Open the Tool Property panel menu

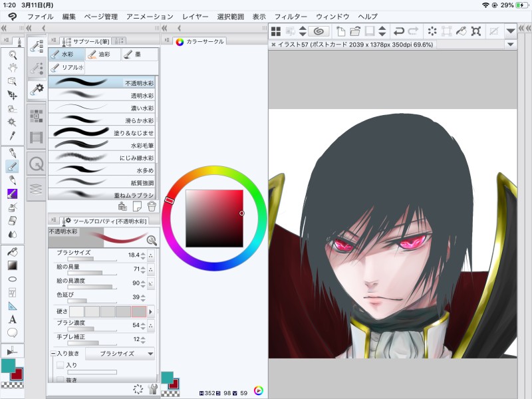54,220
